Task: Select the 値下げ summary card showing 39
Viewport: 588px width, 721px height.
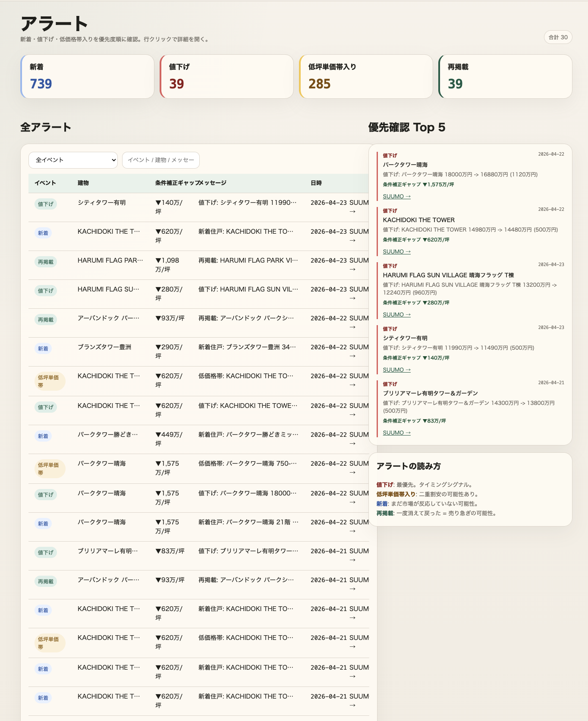Action: [x=227, y=77]
